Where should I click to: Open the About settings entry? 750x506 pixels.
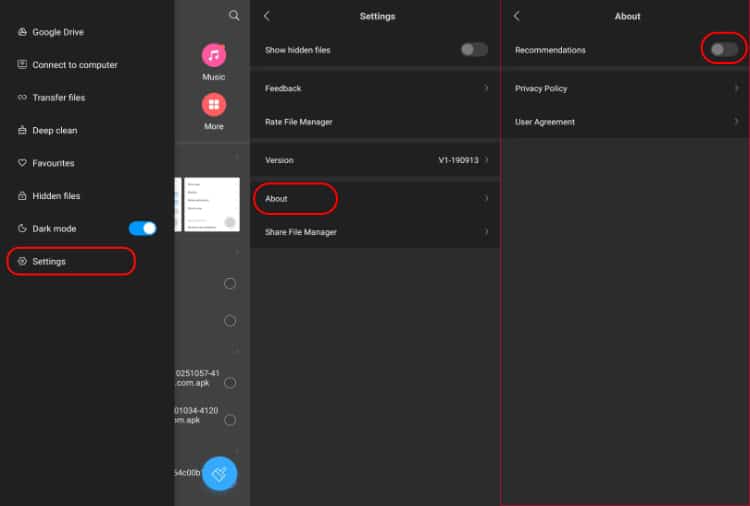[277, 198]
